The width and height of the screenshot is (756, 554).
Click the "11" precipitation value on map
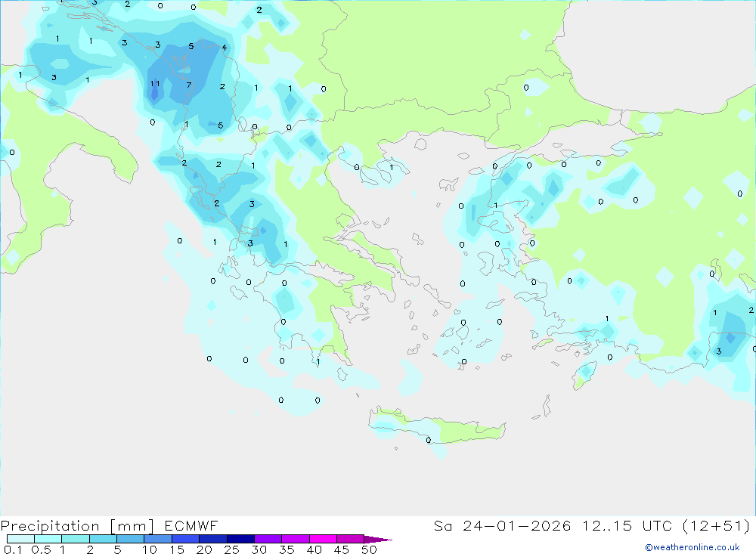coord(155,83)
